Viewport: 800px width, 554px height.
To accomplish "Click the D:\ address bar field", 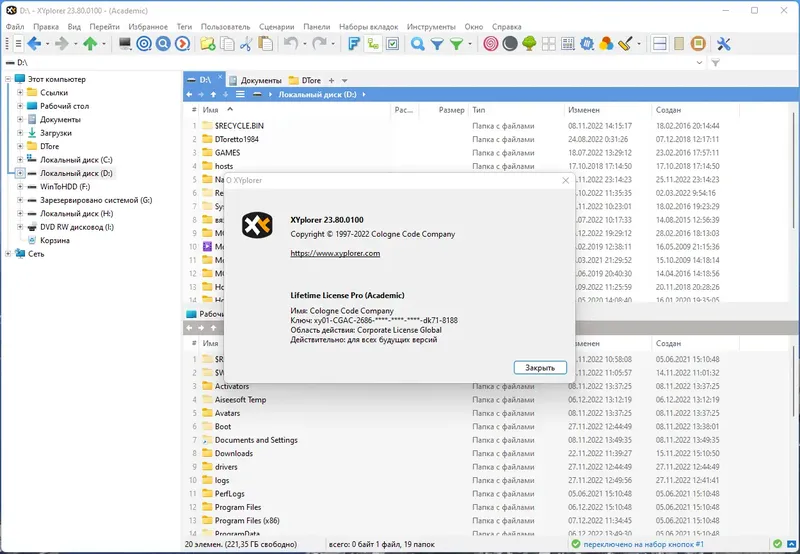I will (352, 63).
